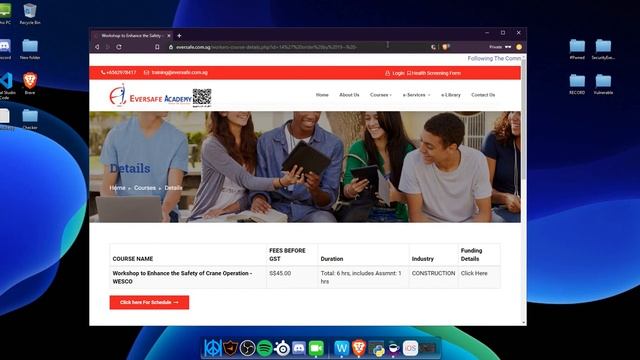Open green video camera app in dock

click(316, 348)
